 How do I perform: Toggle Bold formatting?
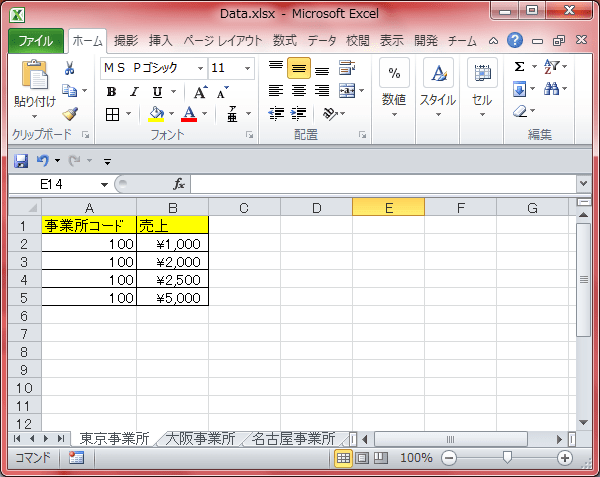click(x=111, y=92)
